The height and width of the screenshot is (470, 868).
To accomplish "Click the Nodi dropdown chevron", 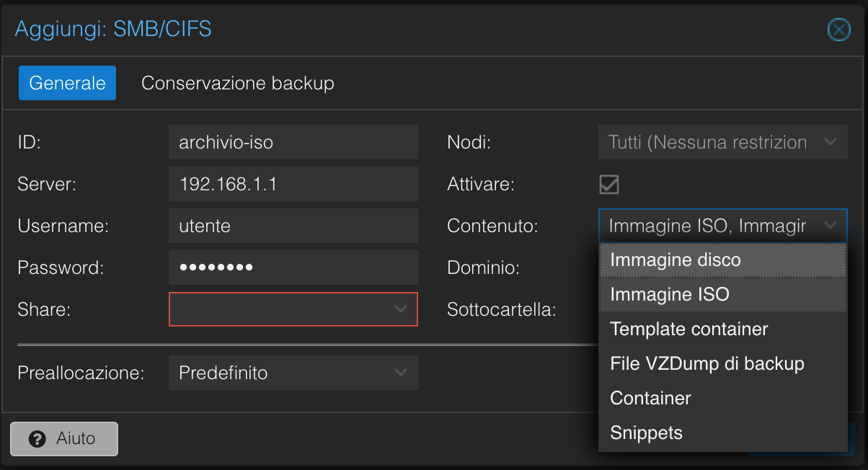I will coord(831,142).
